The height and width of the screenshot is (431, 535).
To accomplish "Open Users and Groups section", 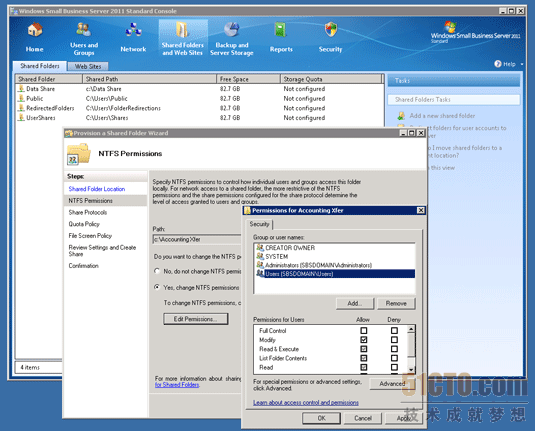I will (84, 30).
